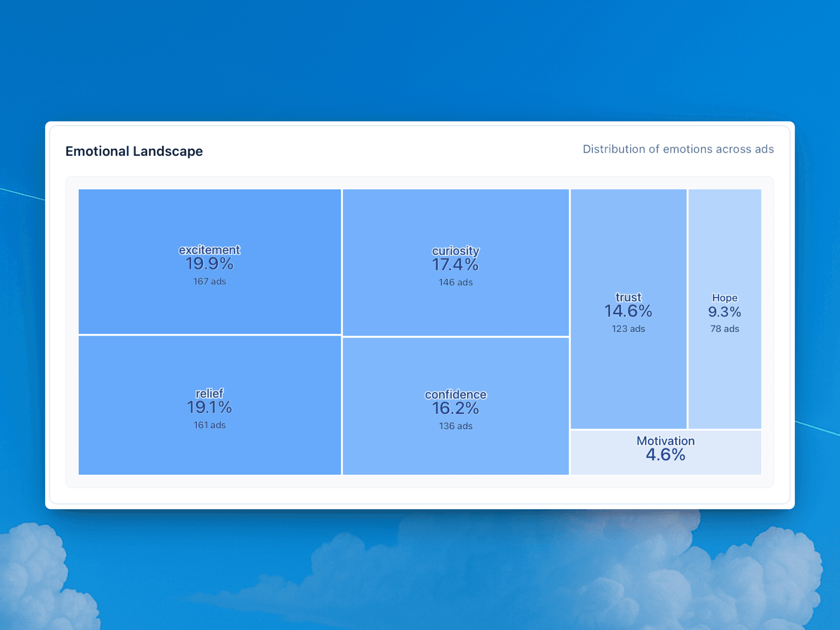This screenshot has height=630, width=840.
Task: Click the 17.4% percentage value
Action: point(455,265)
